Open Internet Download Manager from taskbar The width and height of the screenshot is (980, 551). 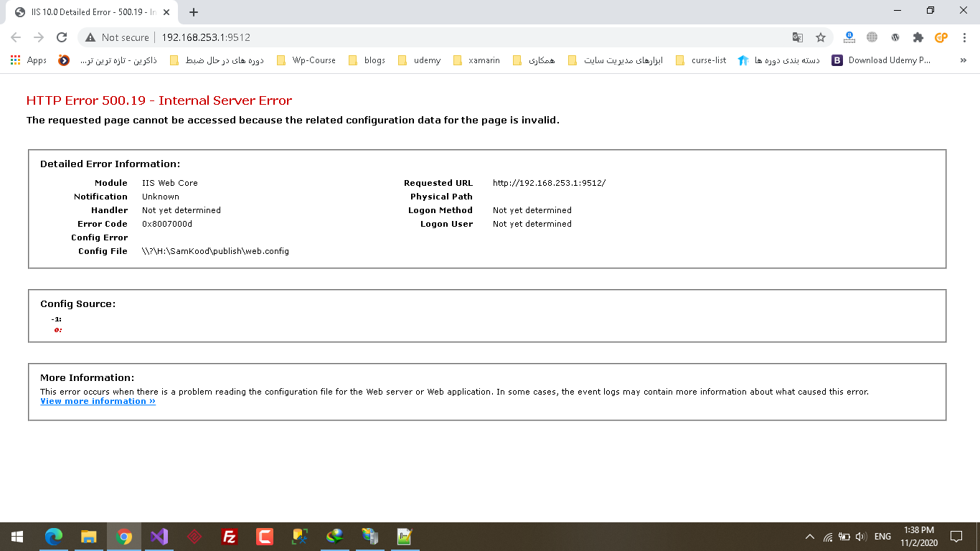click(335, 537)
